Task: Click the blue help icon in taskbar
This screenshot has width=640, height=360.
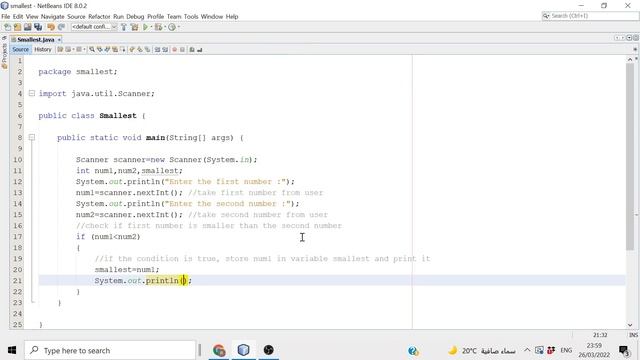Action: [x=413, y=350]
